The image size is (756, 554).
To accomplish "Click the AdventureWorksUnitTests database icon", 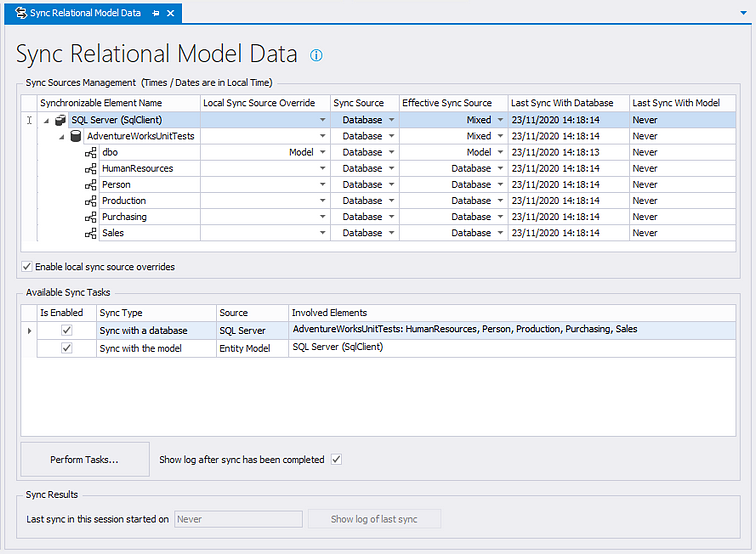I will [76, 136].
